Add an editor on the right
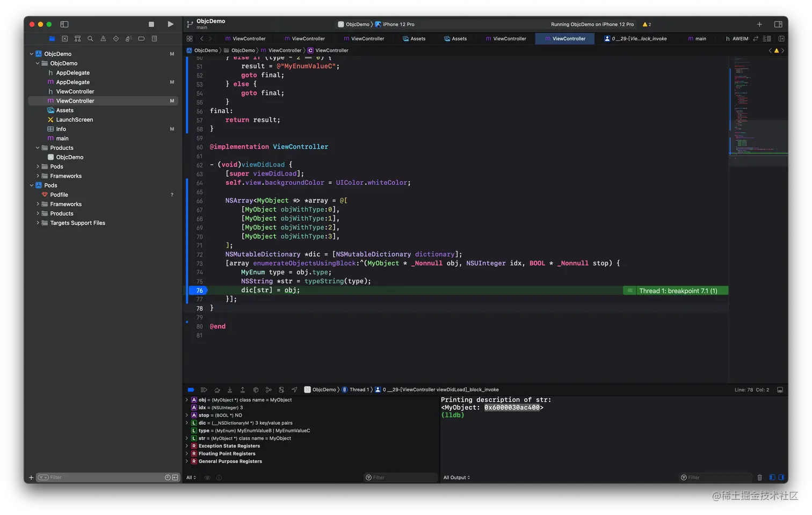This screenshot has height=515, width=812. (781, 39)
